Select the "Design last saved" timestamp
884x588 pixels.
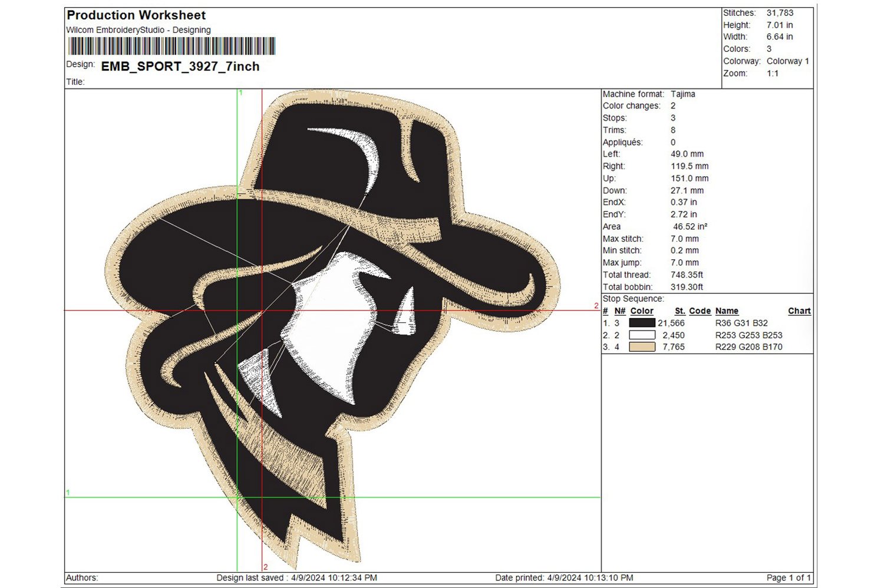coord(334,578)
